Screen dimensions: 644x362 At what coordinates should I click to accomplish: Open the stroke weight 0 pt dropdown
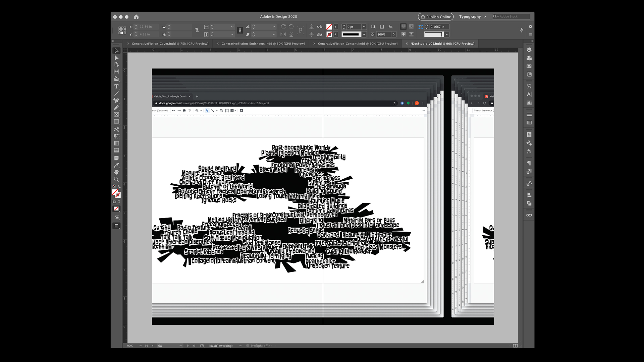(x=364, y=27)
